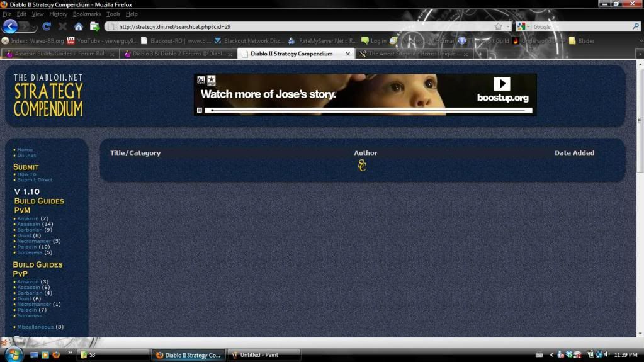Image resolution: width=644 pixels, height=362 pixels.
Task: Close the Diablo II Strategy Compendium tab
Action: (347, 54)
